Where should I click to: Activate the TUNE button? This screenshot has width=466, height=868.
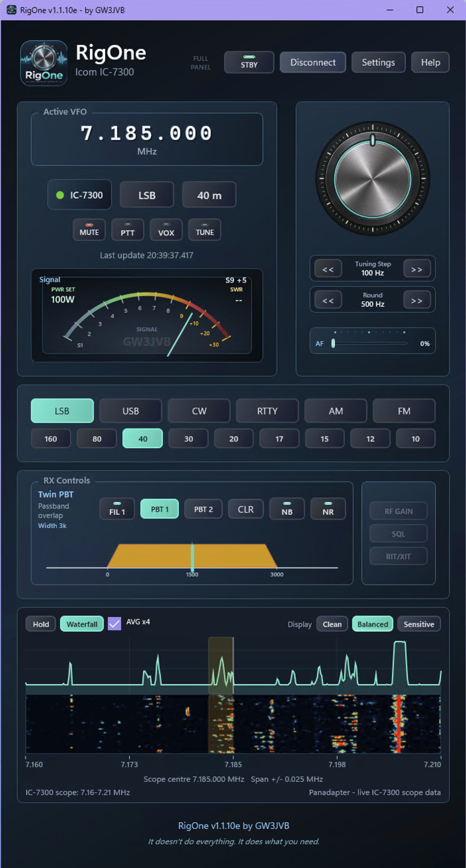[204, 230]
